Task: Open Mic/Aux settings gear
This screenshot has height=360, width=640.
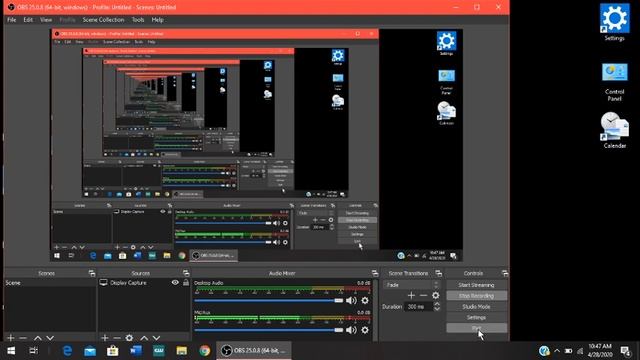Action: click(365, 330)
